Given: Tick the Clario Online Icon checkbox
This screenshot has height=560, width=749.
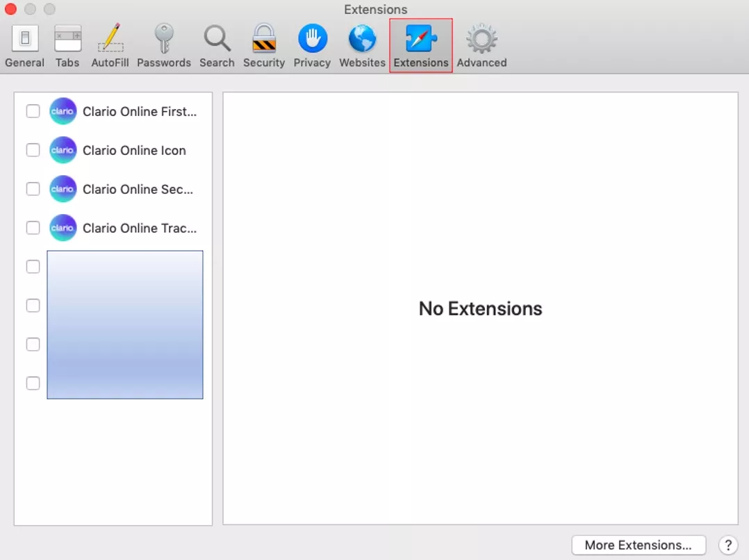Looking at the screenshot, I should pyautogui.click(x=33, y=150).
